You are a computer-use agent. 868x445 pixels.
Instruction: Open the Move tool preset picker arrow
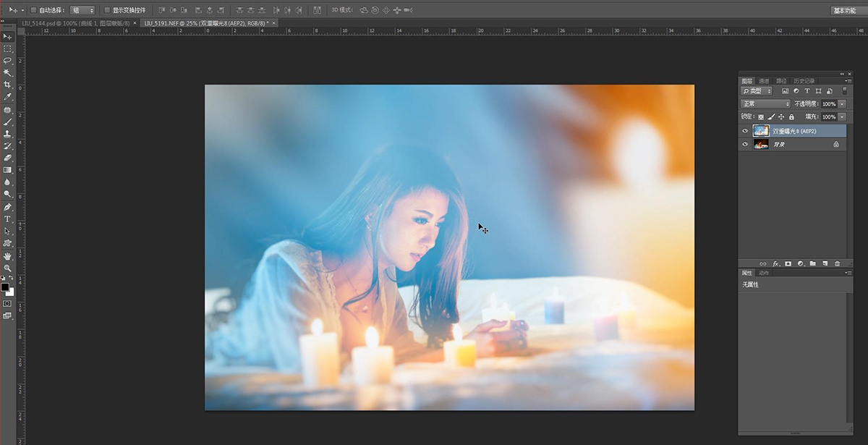22,10
